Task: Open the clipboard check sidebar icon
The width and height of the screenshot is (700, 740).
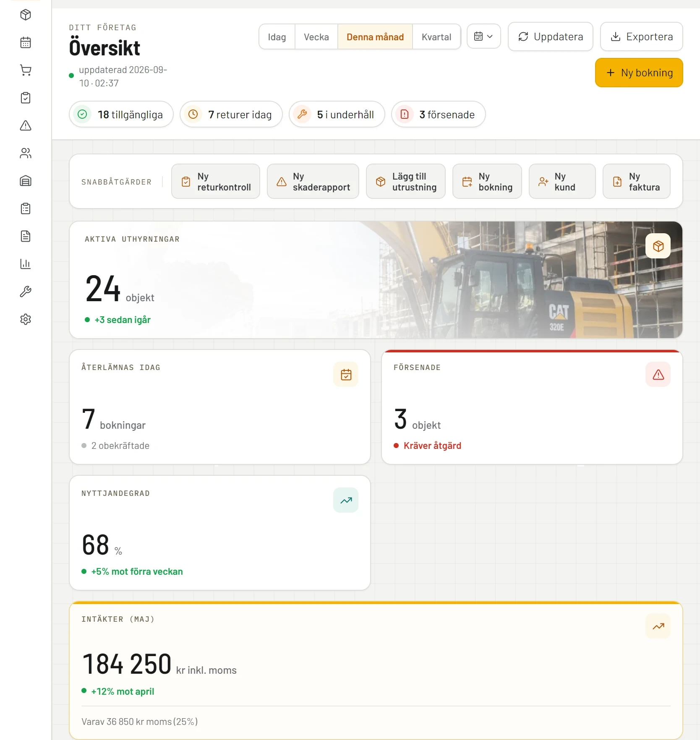Action: 26,98
